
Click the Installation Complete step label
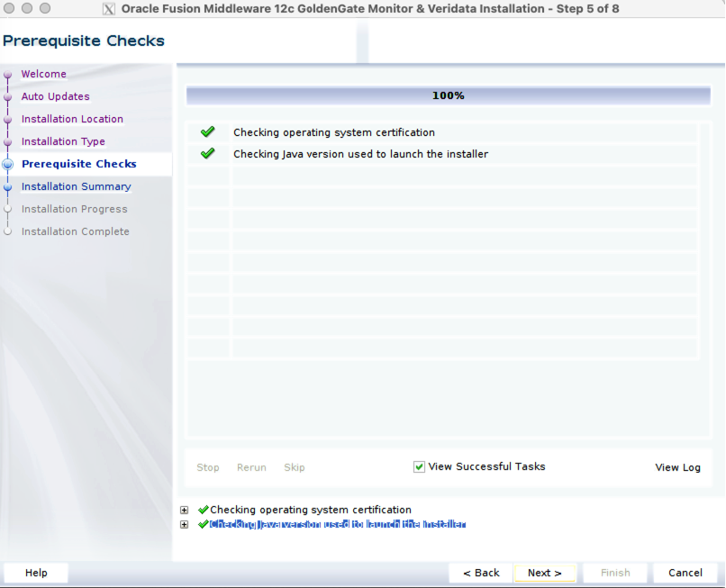76,231
